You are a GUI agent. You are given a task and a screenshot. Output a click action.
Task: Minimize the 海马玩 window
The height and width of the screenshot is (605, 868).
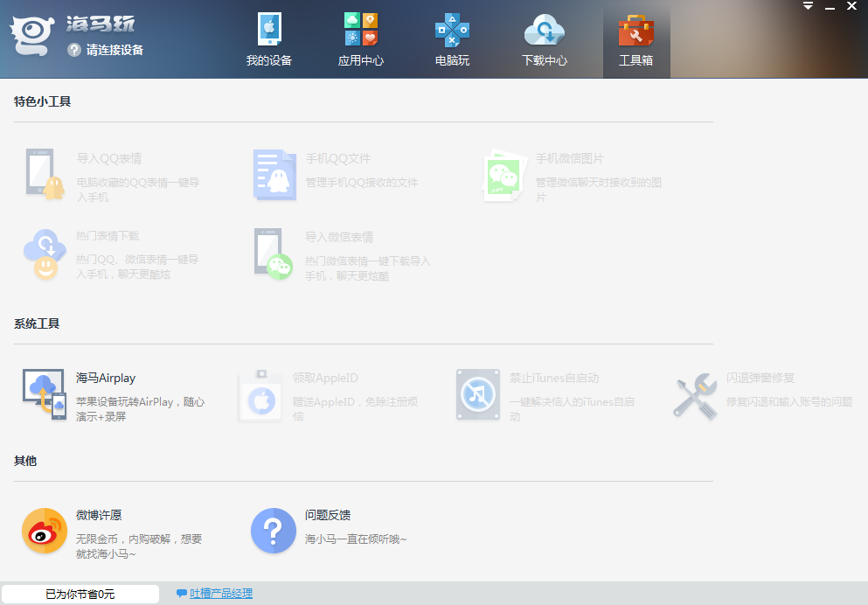point(830,7)
